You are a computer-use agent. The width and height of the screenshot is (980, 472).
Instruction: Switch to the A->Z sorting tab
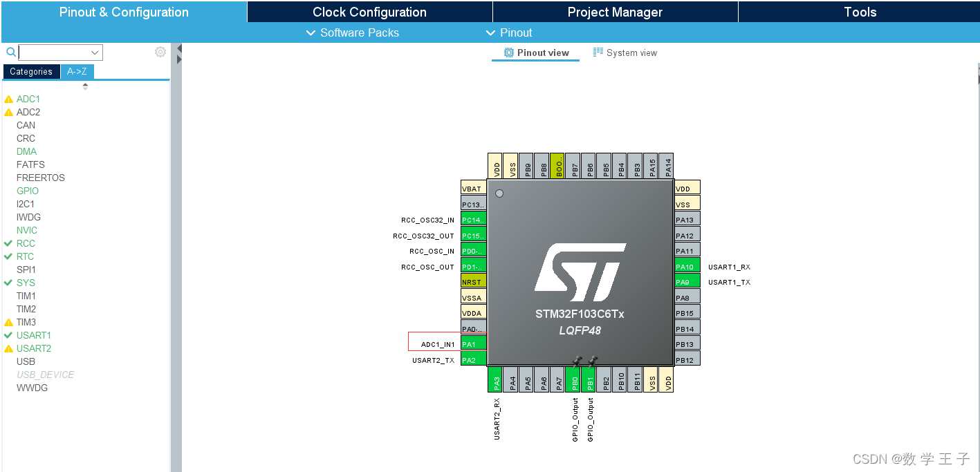click(x=77, y=71)
